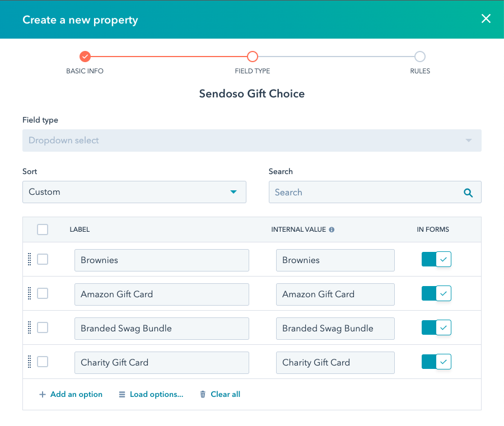This screenshot has height=426, width=504.
Task: Click the Internal Value info icon
Action: (332, 230)
